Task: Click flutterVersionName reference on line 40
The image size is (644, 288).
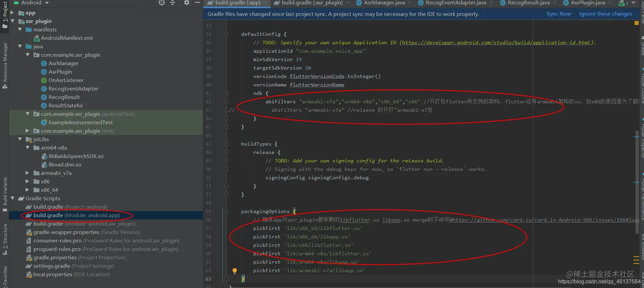Action: click(317, 85)
